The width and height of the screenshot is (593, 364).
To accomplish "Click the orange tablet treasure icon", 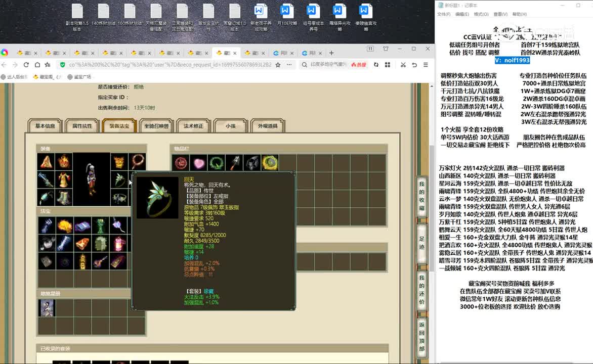I will [82, 243].
